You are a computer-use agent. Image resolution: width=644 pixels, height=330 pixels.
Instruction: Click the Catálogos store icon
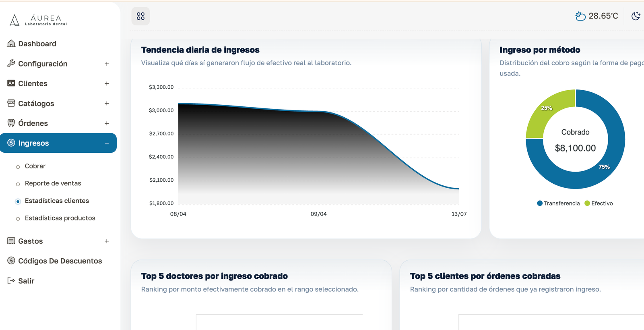coord(11,103)
